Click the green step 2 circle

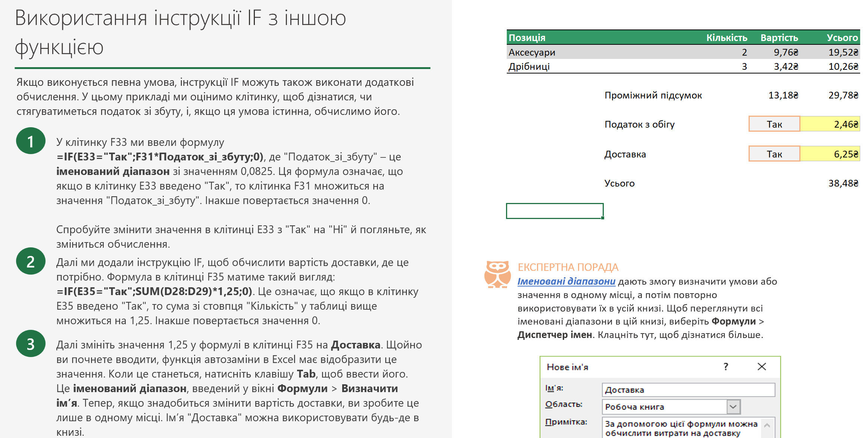[31, 261]
